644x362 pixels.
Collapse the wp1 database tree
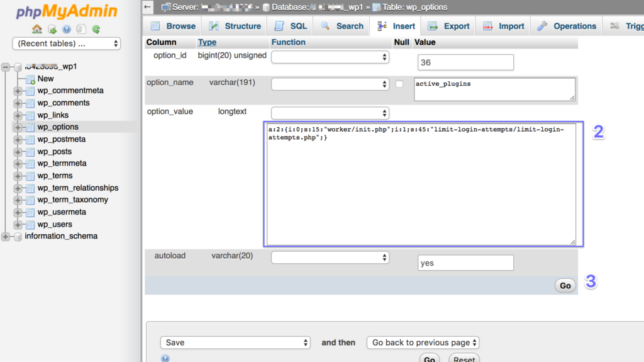click(x=6, y=67)
